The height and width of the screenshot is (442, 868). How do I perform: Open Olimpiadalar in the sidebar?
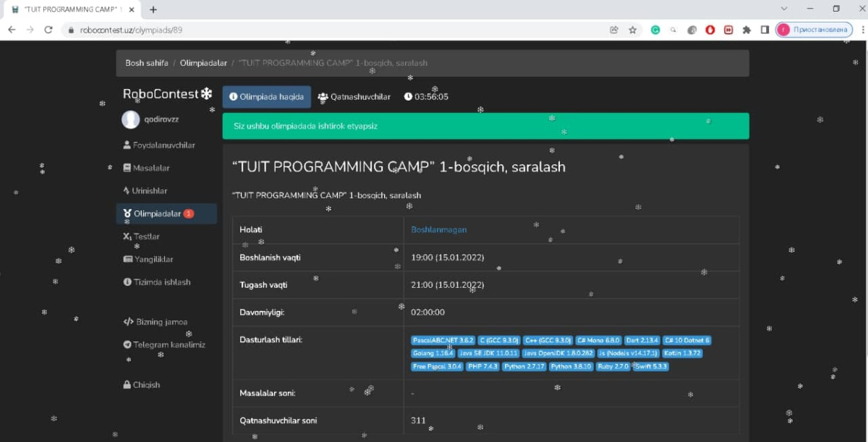click(157, 213)
